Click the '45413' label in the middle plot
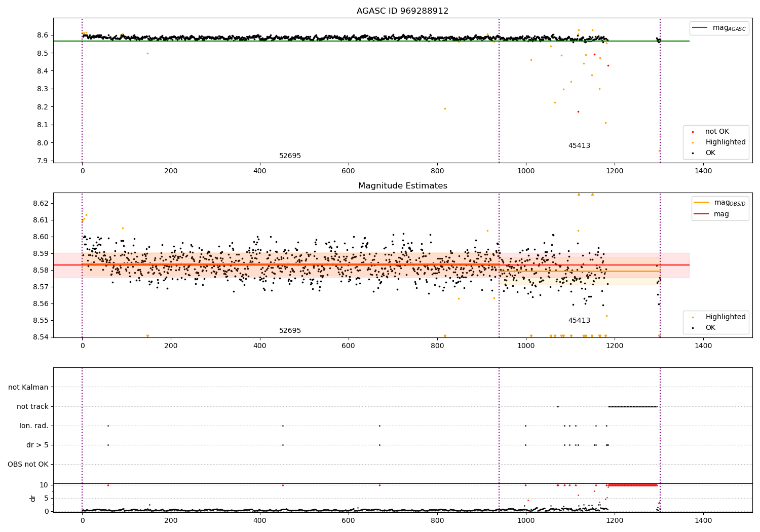Viewport: 760px width, 532px height. 579,321
